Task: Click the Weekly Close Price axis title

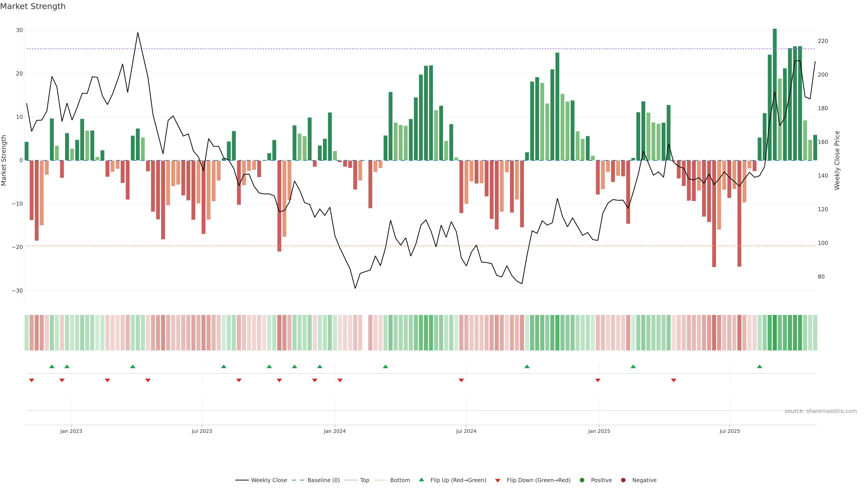Action: (x=837, y=160)
